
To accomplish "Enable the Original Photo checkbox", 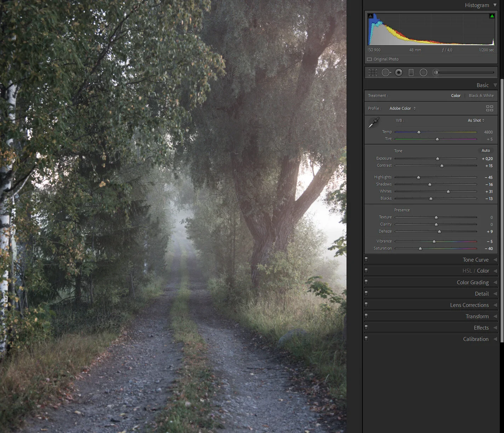I will click(369, 59).
